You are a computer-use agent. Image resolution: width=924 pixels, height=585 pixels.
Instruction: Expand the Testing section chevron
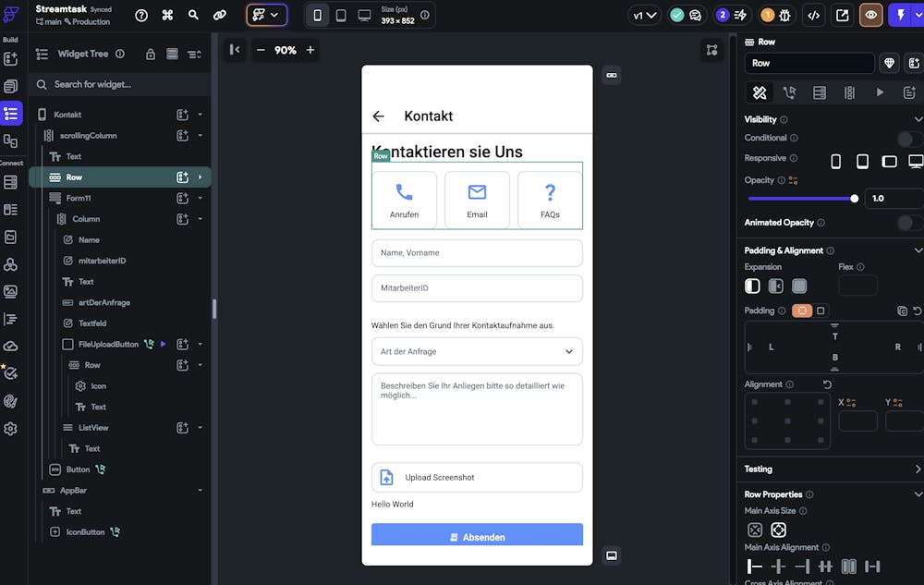click(918, 469)
